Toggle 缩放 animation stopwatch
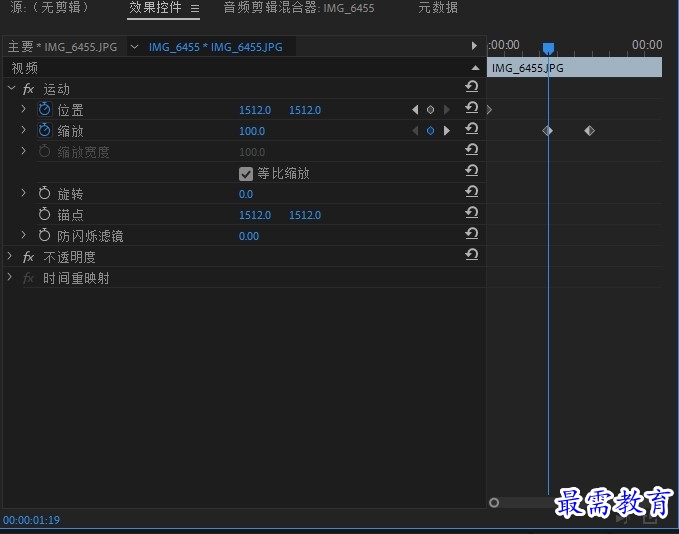 44,130
